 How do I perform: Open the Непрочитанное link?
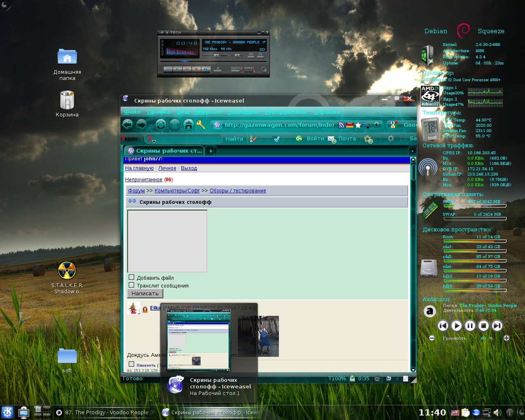click(144, 180)
